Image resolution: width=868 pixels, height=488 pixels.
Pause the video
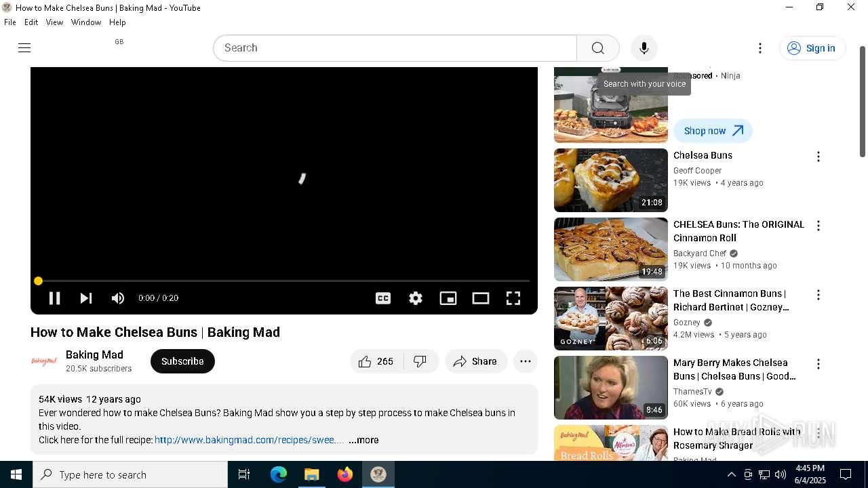[54, 298]
